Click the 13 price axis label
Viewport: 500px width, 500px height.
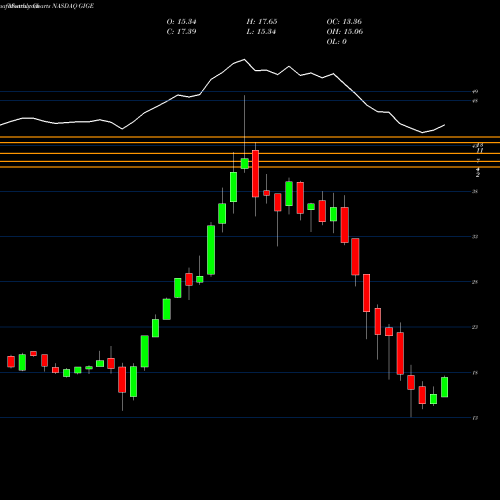tap(475, 418)
